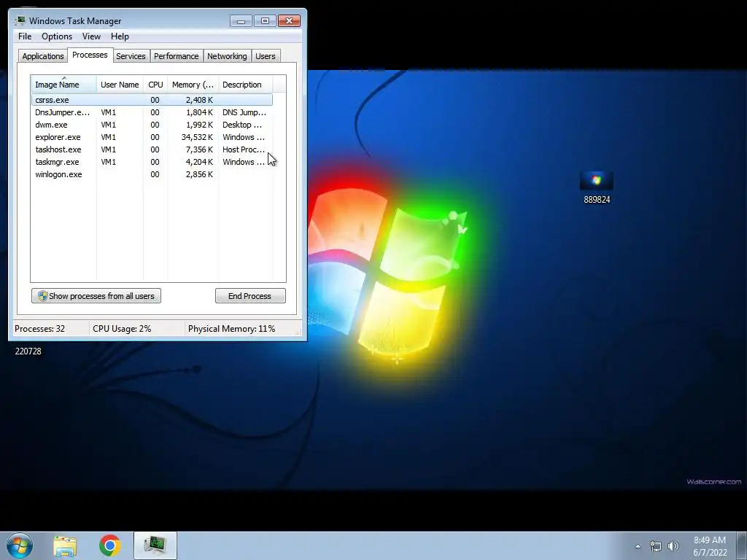Click Show processes from all users
Viewport: 747px width, 560px height.
point(96,296)
